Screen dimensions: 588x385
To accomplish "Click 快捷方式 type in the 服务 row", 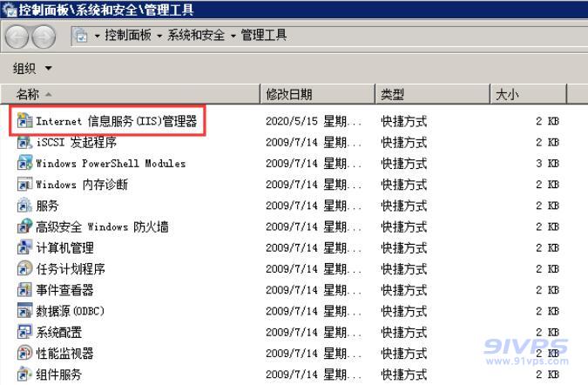I will coord(404,206).
